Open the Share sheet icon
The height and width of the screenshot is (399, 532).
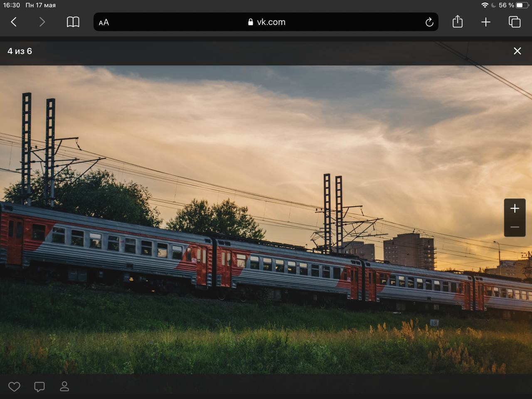point(457,22)
